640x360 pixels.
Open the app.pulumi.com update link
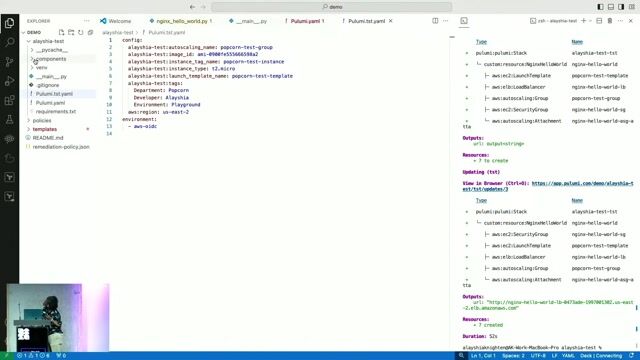click(582, 183)
